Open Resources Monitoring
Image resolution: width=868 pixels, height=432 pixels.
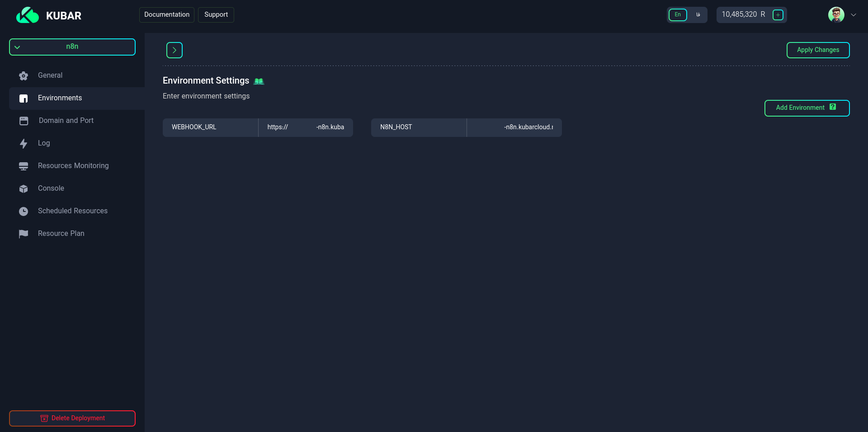77,166
